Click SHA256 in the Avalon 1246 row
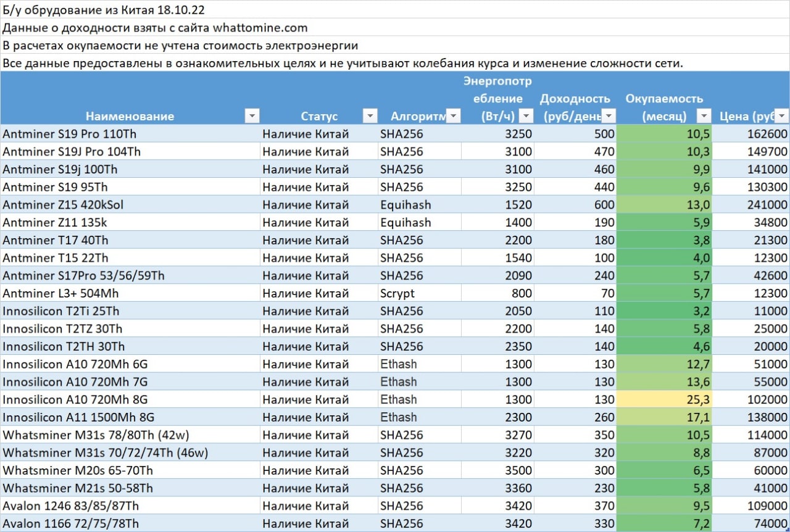 tap(420, 506)
